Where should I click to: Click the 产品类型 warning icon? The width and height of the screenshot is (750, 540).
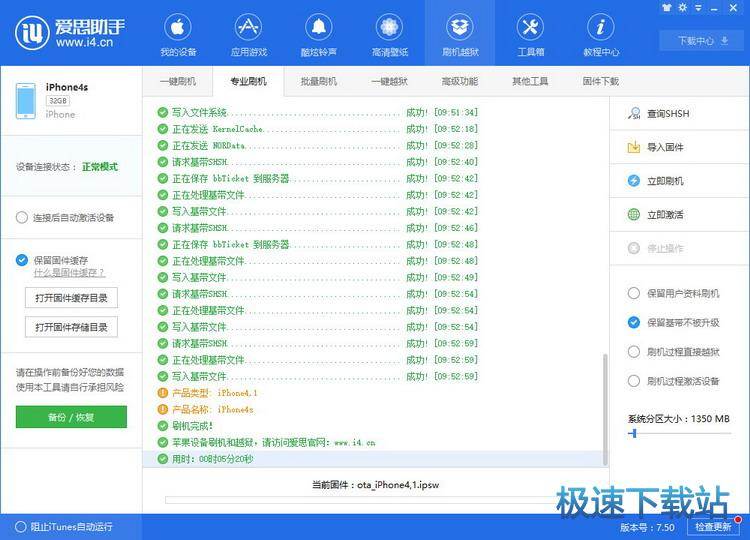pos(163,393)
